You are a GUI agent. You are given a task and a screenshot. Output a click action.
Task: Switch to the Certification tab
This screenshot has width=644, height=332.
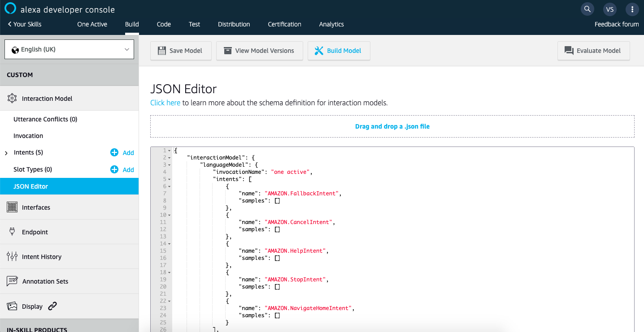pyautogui.click(x=284, y=24)
